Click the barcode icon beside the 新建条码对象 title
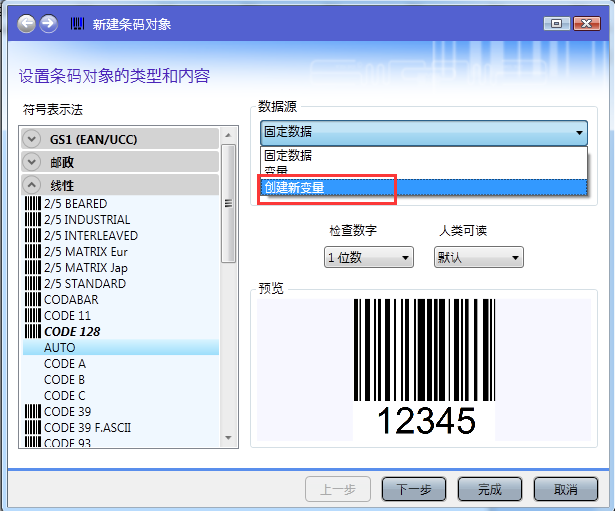The image size is (615, 511). point(77,24)
